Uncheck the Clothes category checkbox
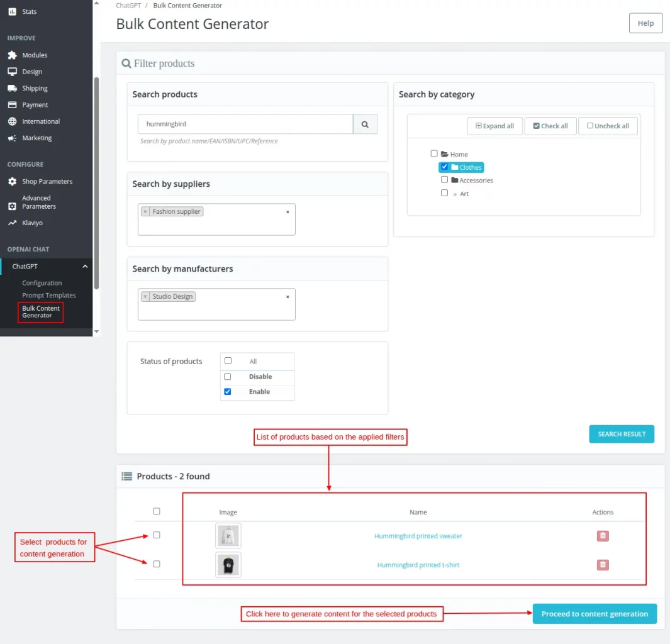 click(444, 167)
